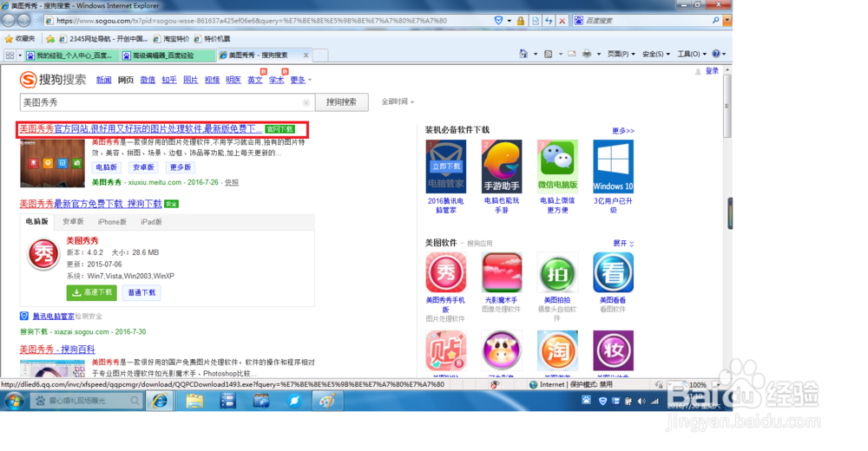868x451 pixels.
Task: Open the 图片 search category link
Action: [x=190, y=80]
